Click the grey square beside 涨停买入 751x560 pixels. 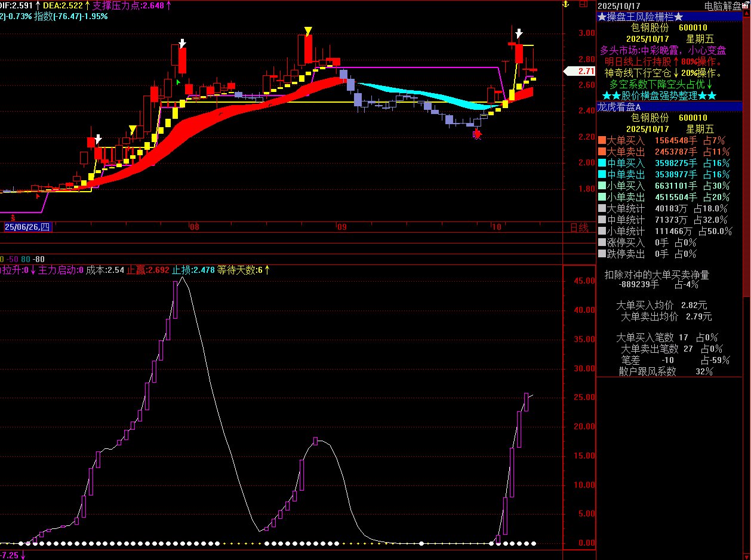(x=602, y=242)
